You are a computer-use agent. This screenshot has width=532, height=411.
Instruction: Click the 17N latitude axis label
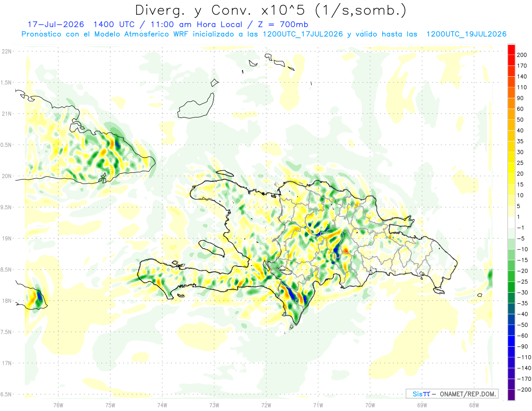pos(7,363)
